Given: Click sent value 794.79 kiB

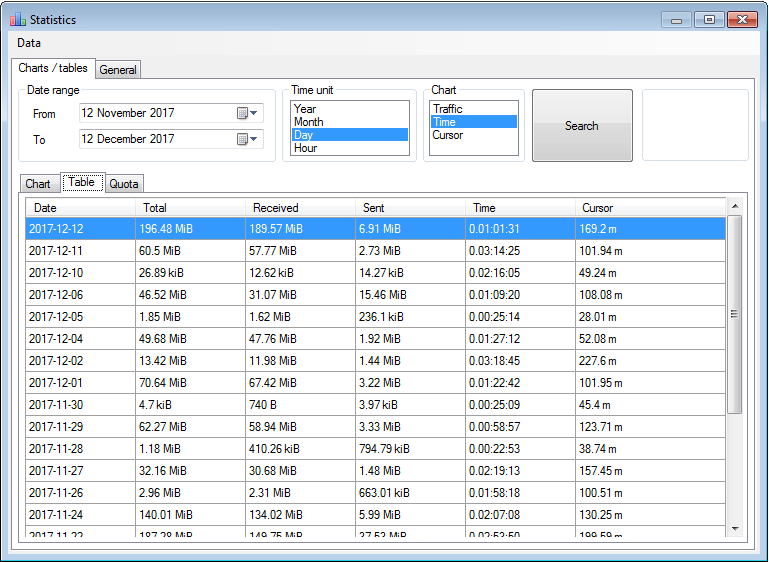Looking at the screenshot, I should (410, 449).
